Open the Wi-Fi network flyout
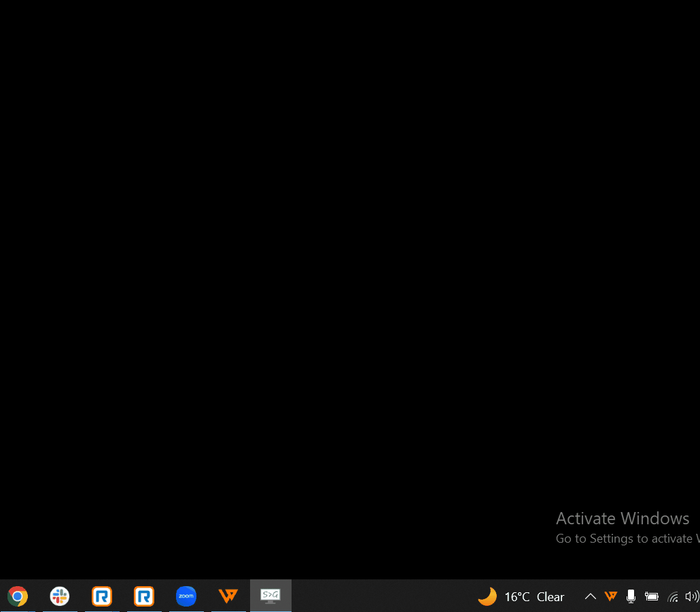The width and height of the screenshot is (700, 612). (x=673, y=597)
